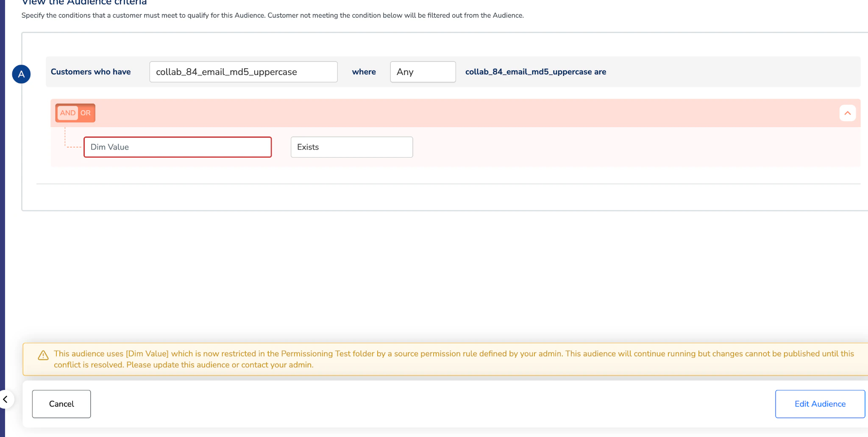Switch the operator to OR
The image size is (868, 437).
pos(86,113)
